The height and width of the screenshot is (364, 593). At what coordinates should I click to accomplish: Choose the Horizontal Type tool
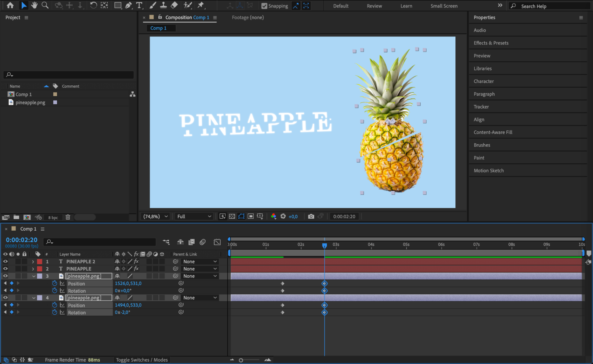pos(139,5)
